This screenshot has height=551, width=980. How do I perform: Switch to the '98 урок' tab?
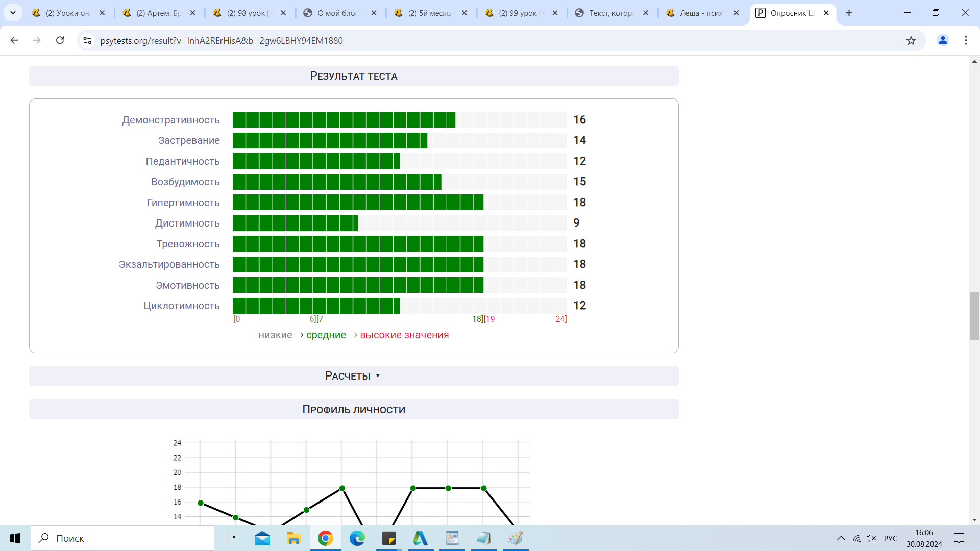tap(249, 13)
